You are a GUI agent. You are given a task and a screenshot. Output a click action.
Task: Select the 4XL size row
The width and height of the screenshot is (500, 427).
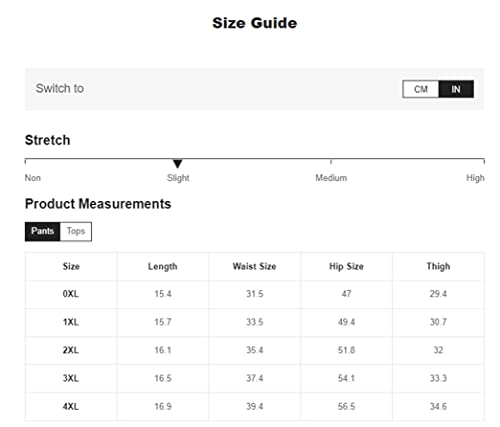point(255,407)
